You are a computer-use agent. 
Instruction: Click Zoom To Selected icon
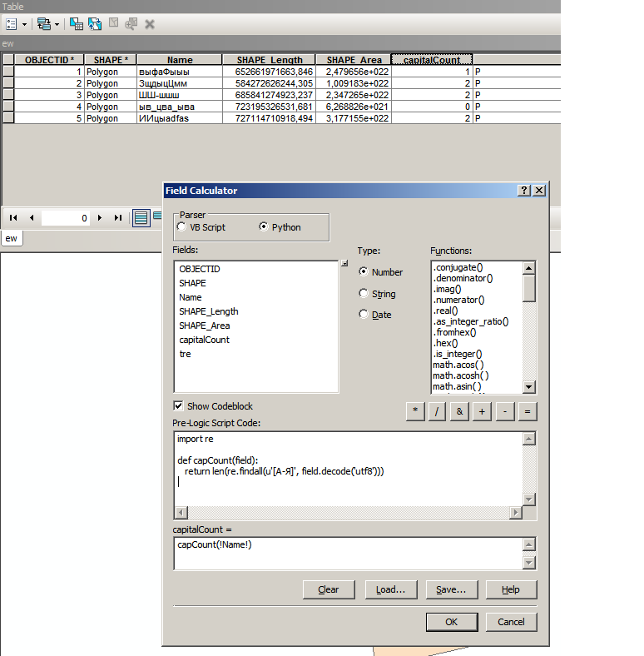131,24
